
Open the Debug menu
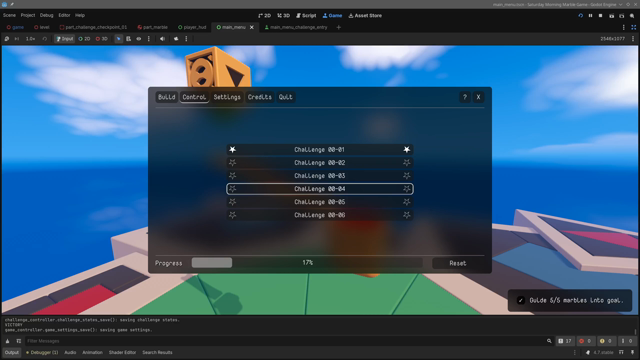[x=47, y=15]
